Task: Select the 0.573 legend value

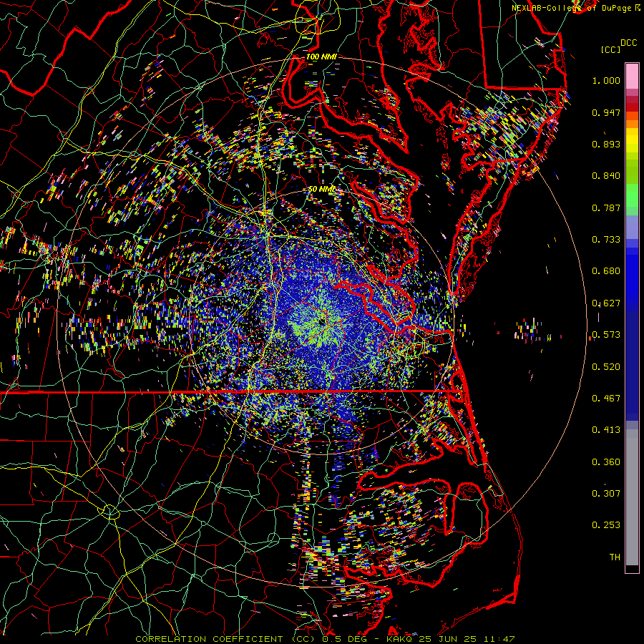Action: [x=606, y=335]
